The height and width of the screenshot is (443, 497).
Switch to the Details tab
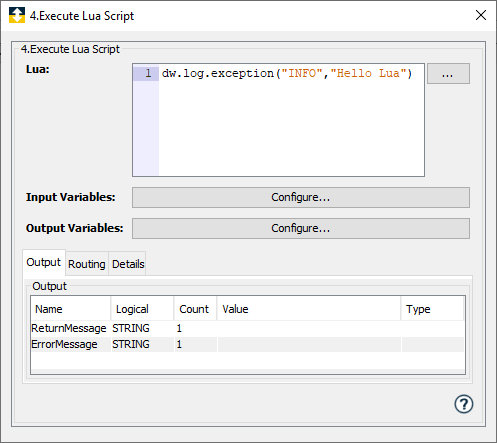point(128,264)
